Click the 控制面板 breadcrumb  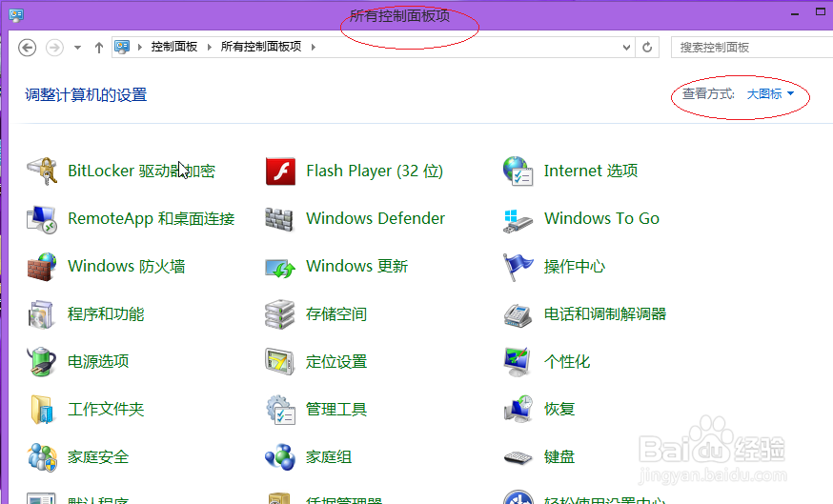tap(174, 47)
